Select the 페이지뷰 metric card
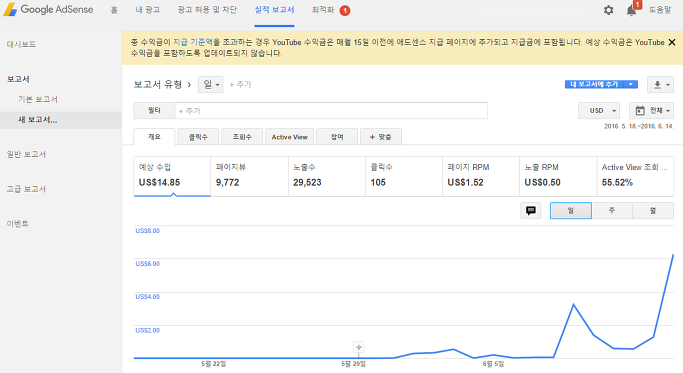 (249, 176)
